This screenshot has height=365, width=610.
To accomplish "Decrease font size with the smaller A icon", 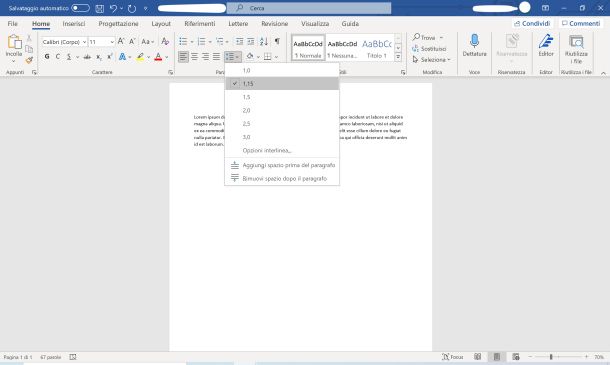I will [132, 41].
